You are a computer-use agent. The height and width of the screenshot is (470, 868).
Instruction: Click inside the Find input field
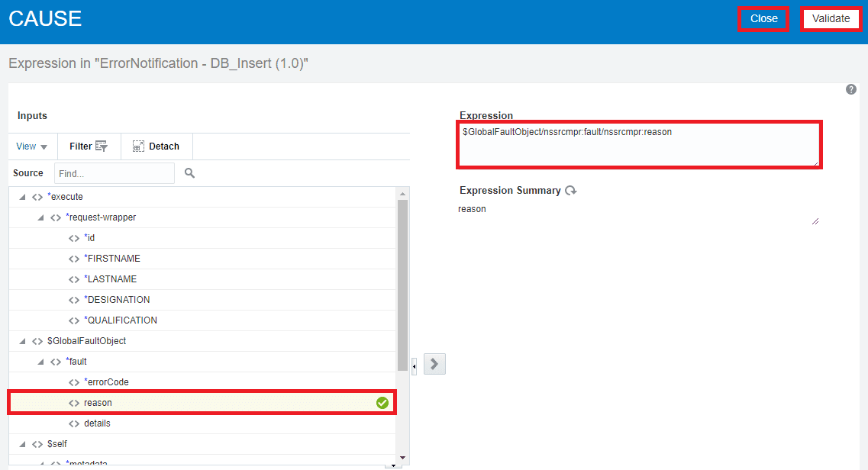(x=115, y=173)
